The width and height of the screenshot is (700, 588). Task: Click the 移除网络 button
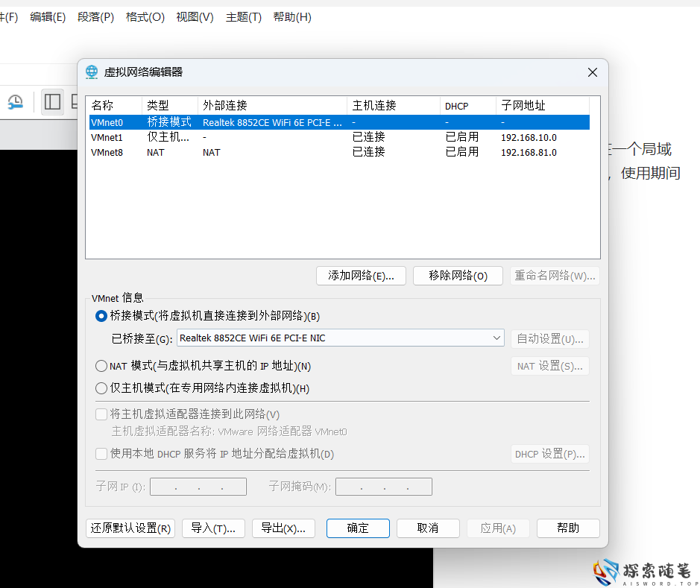[x=458, y=275]
